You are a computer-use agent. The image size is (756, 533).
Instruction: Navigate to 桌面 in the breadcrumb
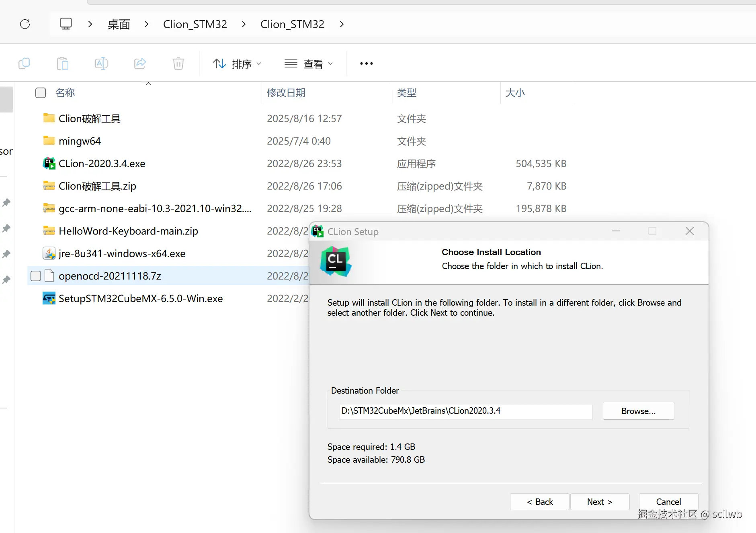(119, 24)
